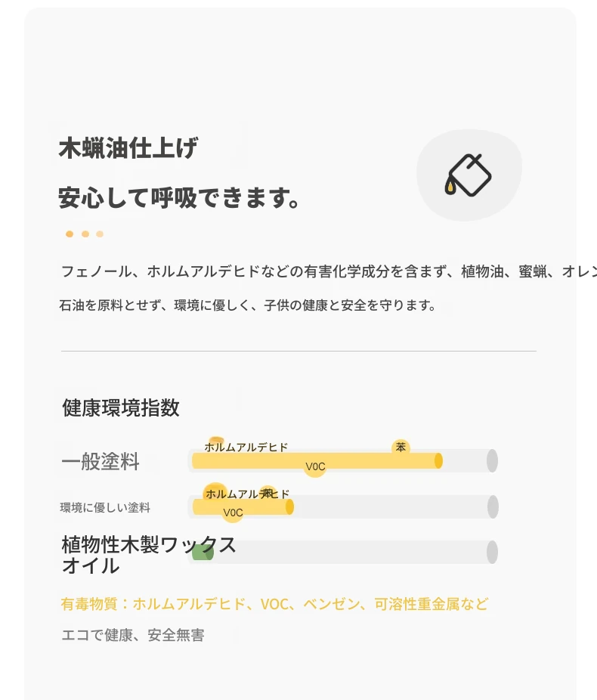Click the third pale orange dot
The height and width of the screenshot is (700, 597).
click(x=100, y=234)
